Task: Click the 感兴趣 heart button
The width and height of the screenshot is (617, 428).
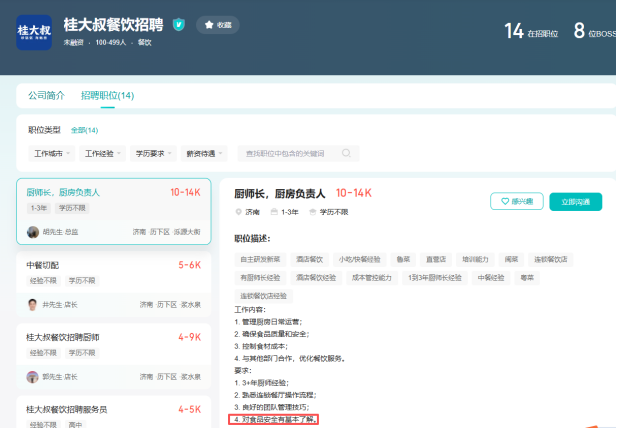Action: [517, 201]
